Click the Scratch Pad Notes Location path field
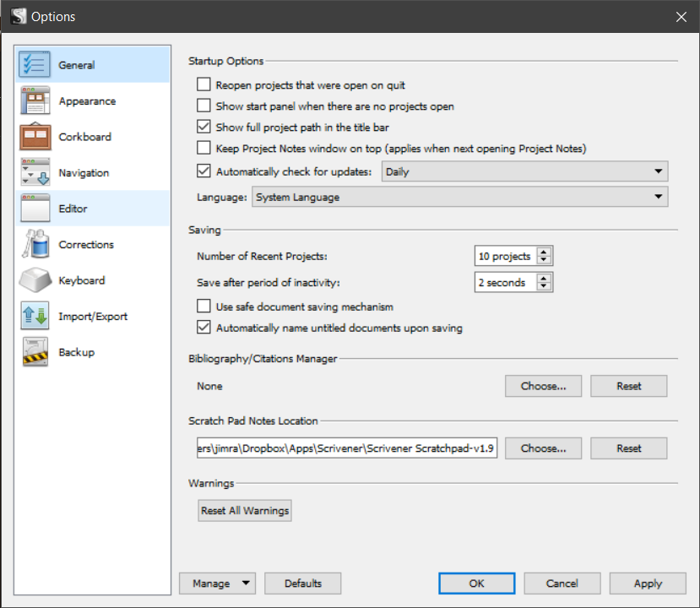The image size is (700, 608). click(346, 448)
